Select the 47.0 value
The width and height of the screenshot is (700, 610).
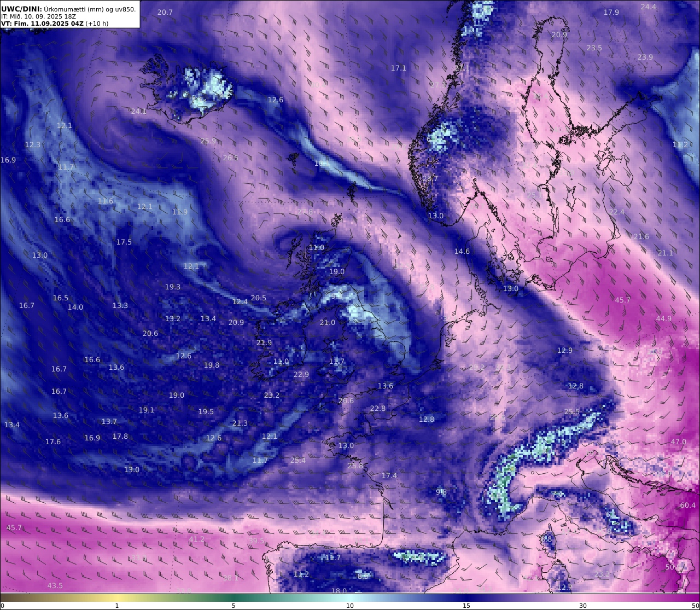pos(678,442)
